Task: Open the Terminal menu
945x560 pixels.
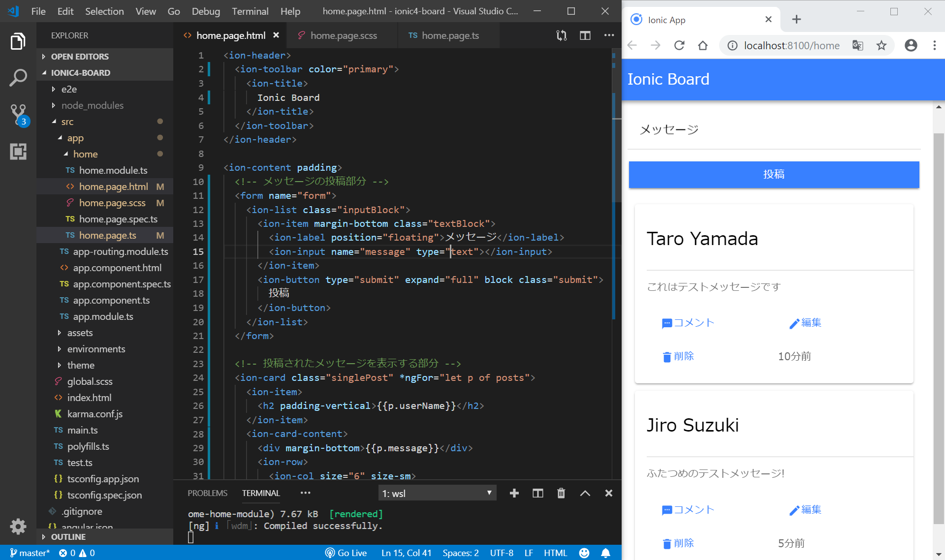Action: pos(250,11)
